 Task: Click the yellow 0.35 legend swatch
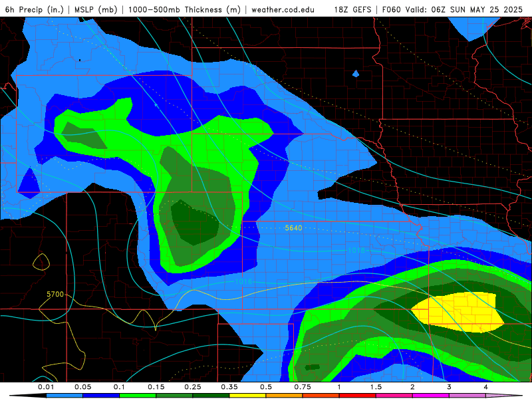click(247, 396)
